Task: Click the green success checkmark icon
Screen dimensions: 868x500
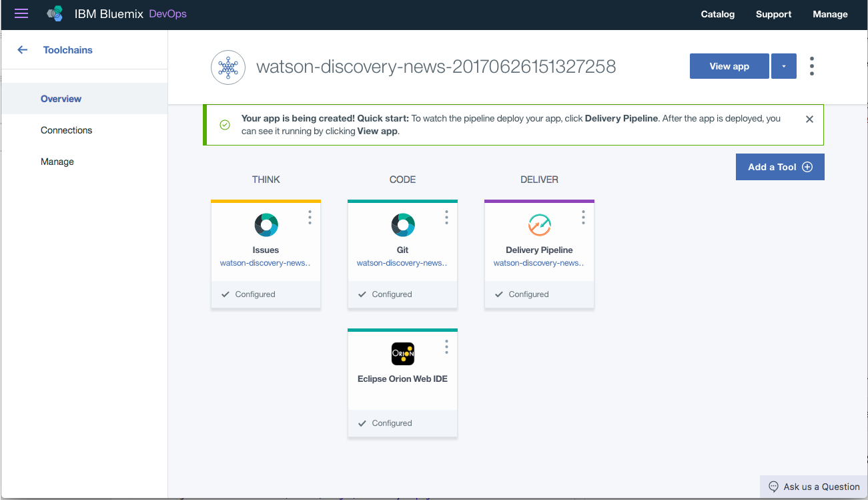Action: click(225, 125)
